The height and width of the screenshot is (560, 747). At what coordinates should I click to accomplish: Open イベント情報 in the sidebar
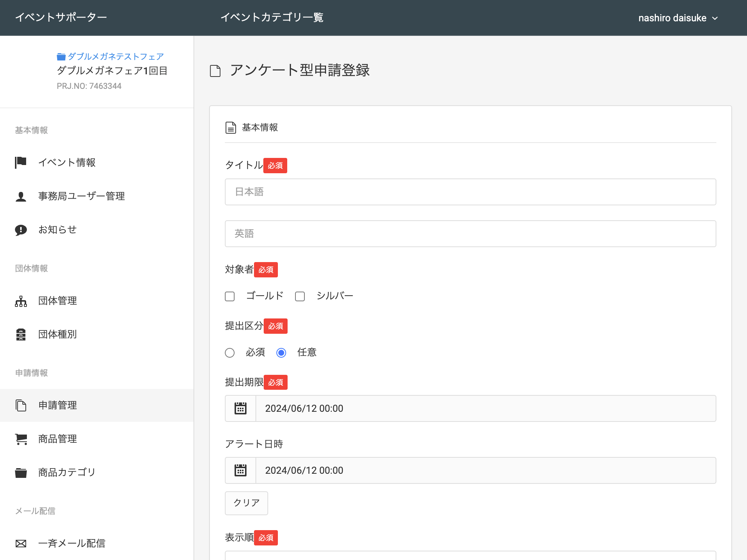click(97, 162)
